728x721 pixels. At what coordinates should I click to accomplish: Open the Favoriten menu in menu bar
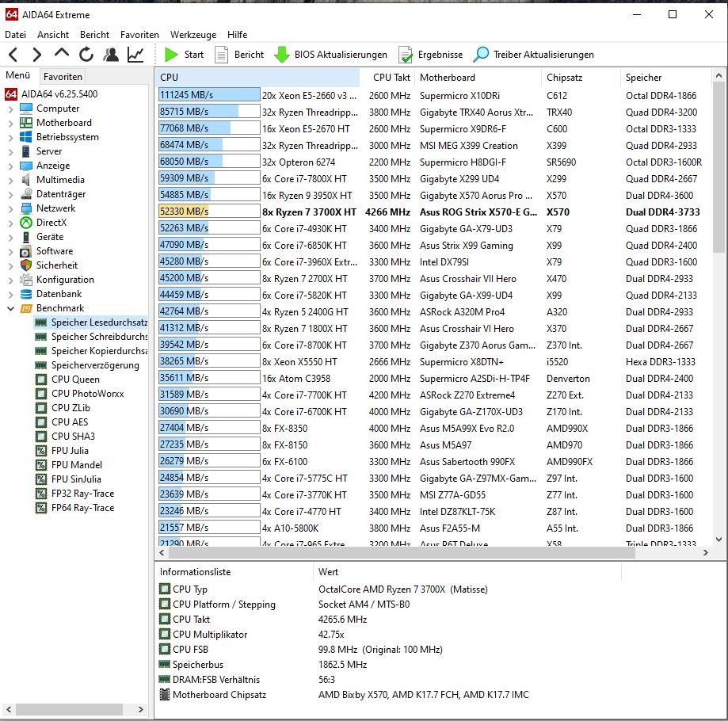click(139, 34)
